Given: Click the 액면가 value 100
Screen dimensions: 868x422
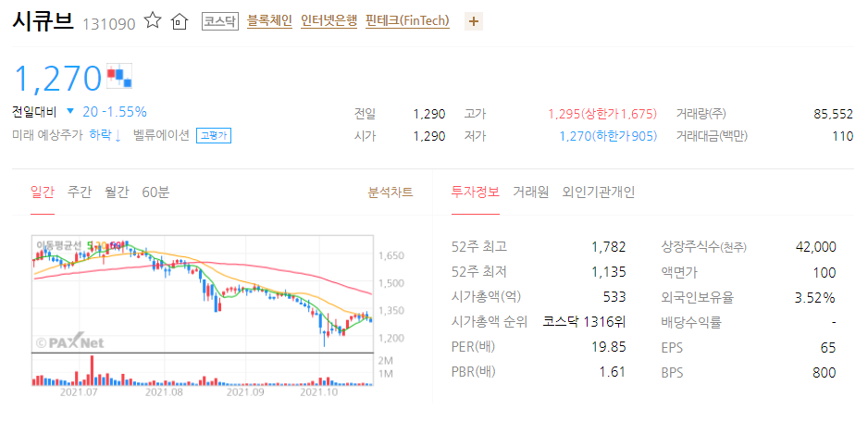Looking at the screenshot, I should [825, 272].
